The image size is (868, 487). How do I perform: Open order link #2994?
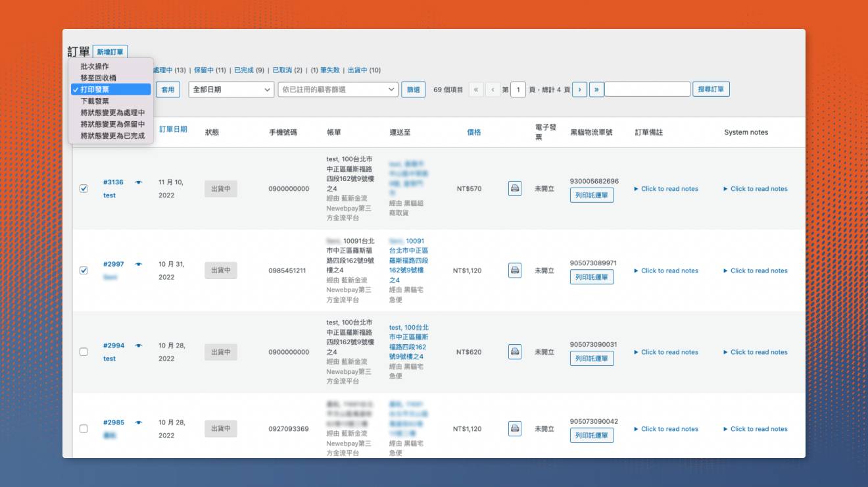113,346
